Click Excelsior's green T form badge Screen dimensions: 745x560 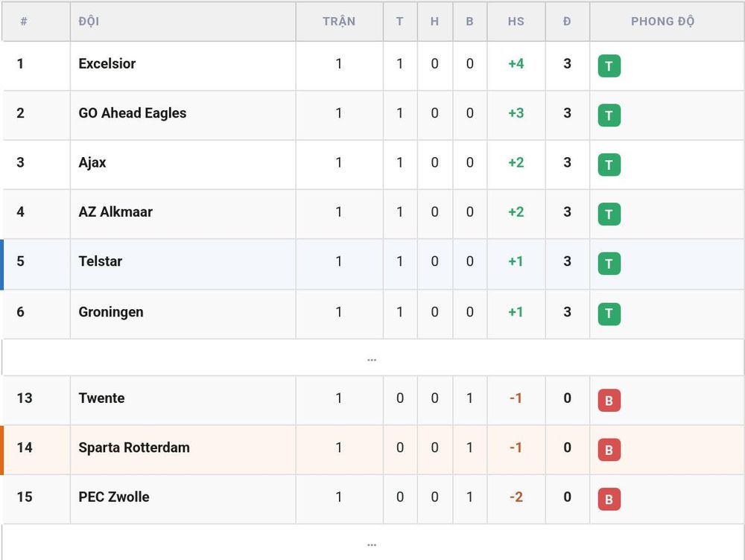[609, 66]
